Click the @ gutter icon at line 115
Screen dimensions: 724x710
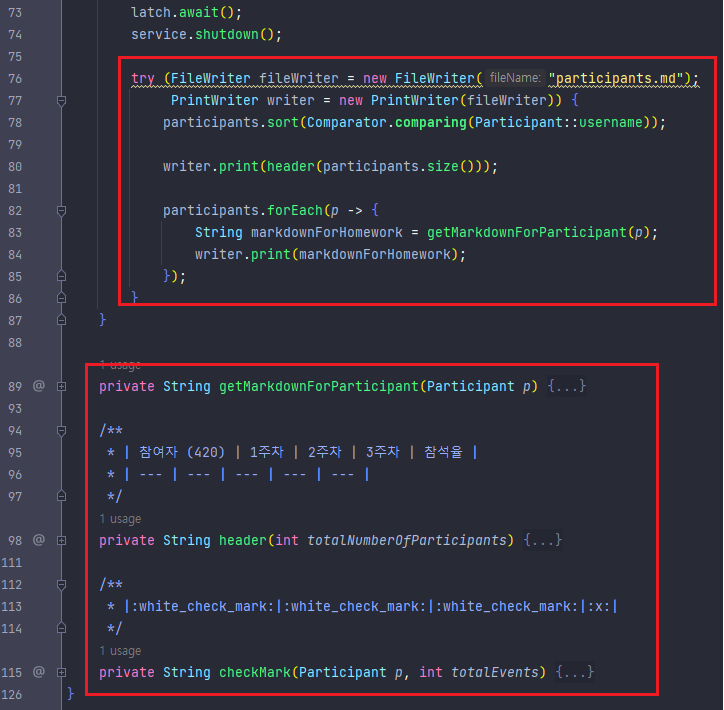click(x=39, y=671)
